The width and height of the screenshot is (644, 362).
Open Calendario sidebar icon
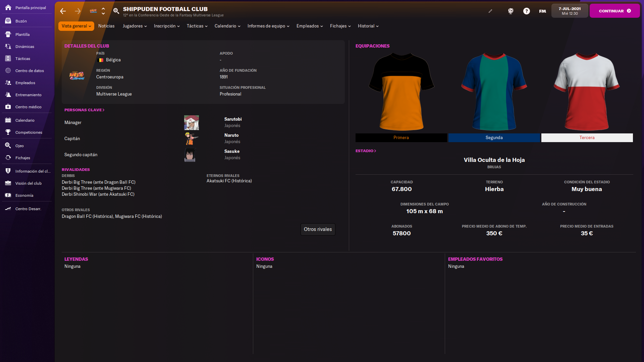coord(8,120)
